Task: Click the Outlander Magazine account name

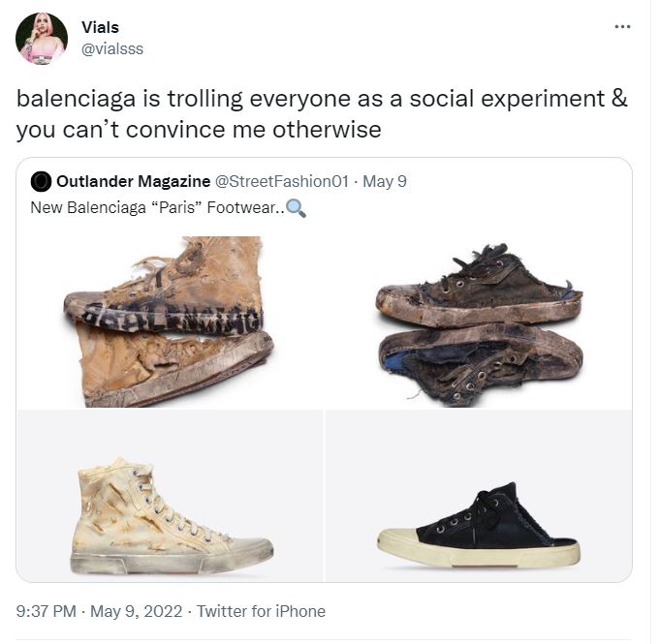Action: point(132,181)
